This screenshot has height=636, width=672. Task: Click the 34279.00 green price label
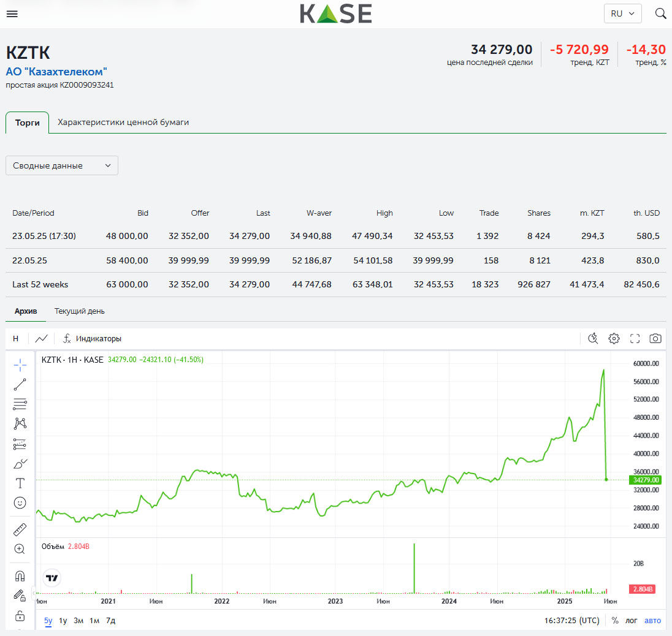click(646, 480)
